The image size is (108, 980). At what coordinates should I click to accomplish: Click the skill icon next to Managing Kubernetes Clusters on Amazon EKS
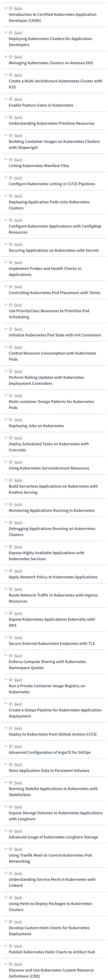(11, 57)
